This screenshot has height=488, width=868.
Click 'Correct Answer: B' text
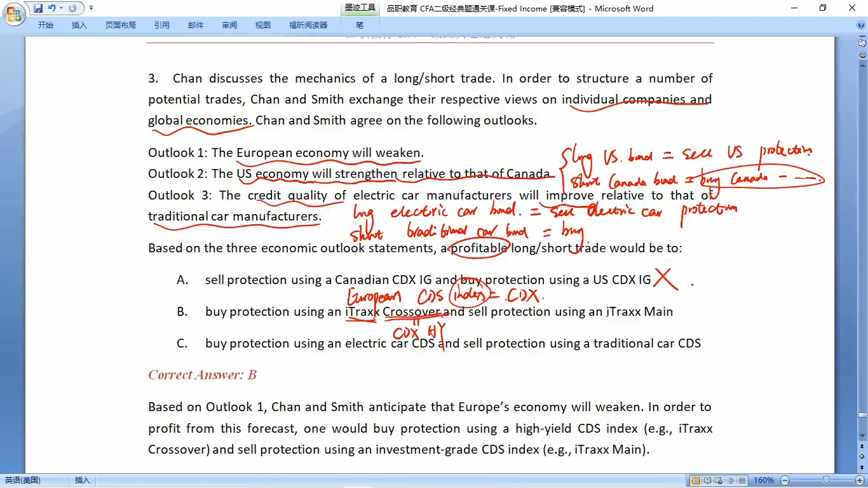(202, 375)
